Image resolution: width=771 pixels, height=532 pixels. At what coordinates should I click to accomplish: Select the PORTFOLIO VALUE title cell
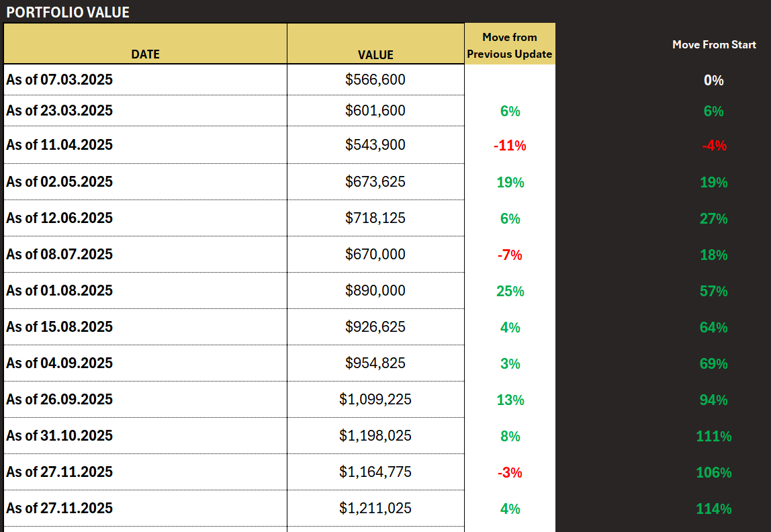67,11
